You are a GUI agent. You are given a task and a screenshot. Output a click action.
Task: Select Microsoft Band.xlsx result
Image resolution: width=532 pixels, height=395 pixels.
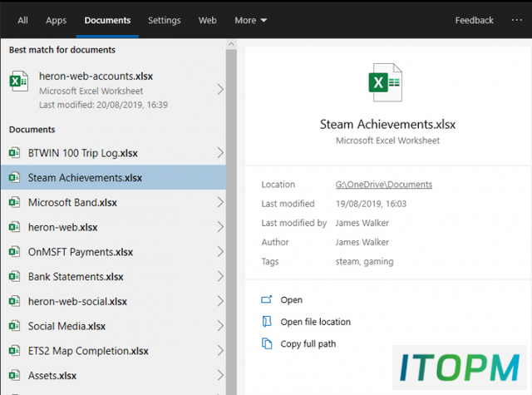pyautogui.click(x=113, y=202)
